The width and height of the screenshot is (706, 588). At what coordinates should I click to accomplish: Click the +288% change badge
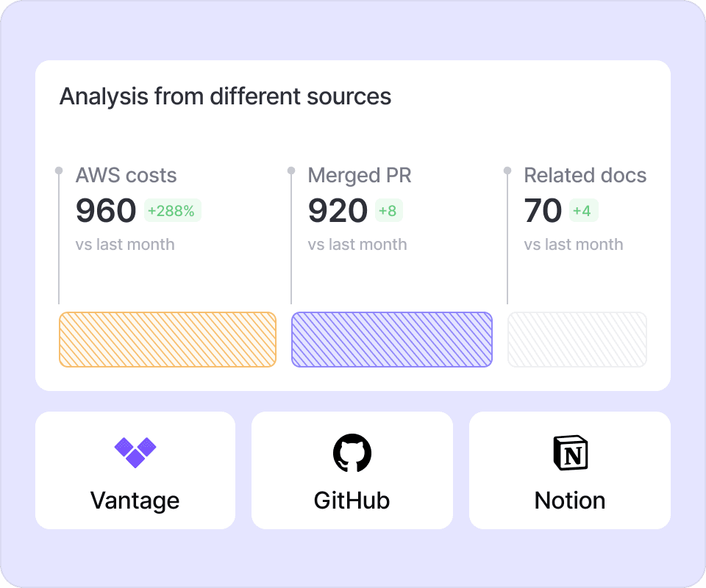[x=172, y=211]
